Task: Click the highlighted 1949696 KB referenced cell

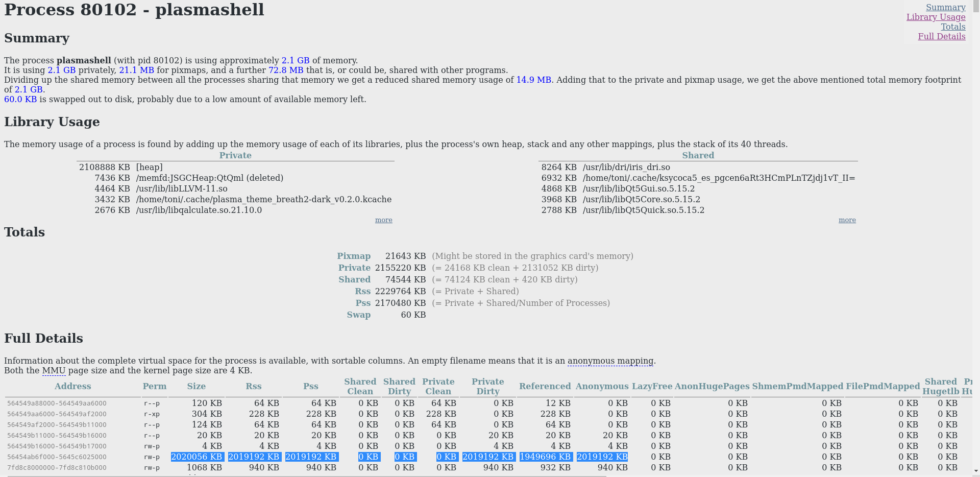Action: point(546,457)
